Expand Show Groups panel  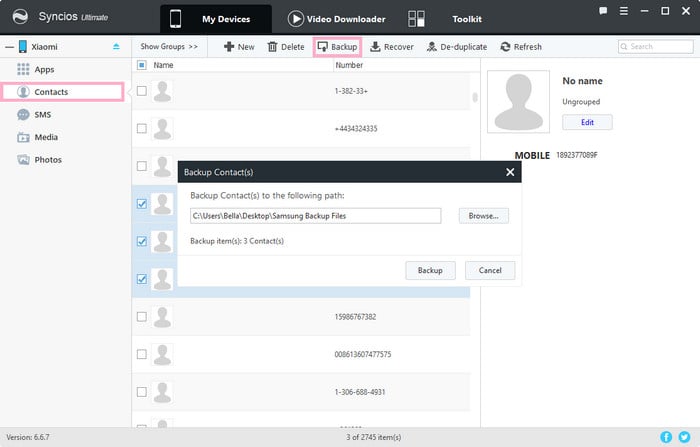tap(169, 46)
